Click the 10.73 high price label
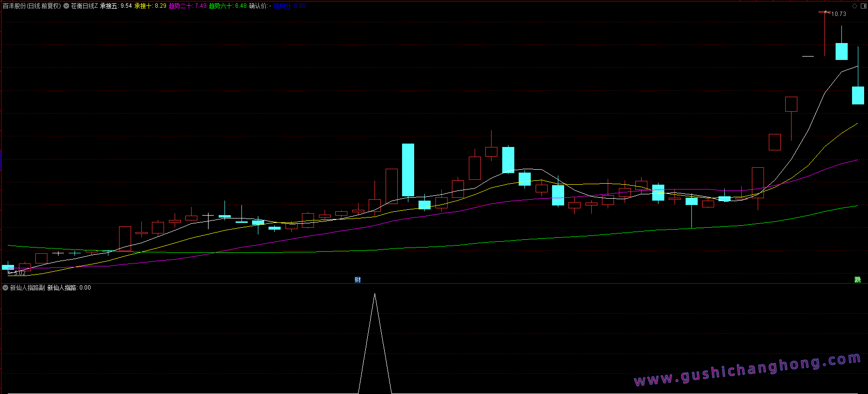This screenshot has height=394, width=868. tap(839, 14)
